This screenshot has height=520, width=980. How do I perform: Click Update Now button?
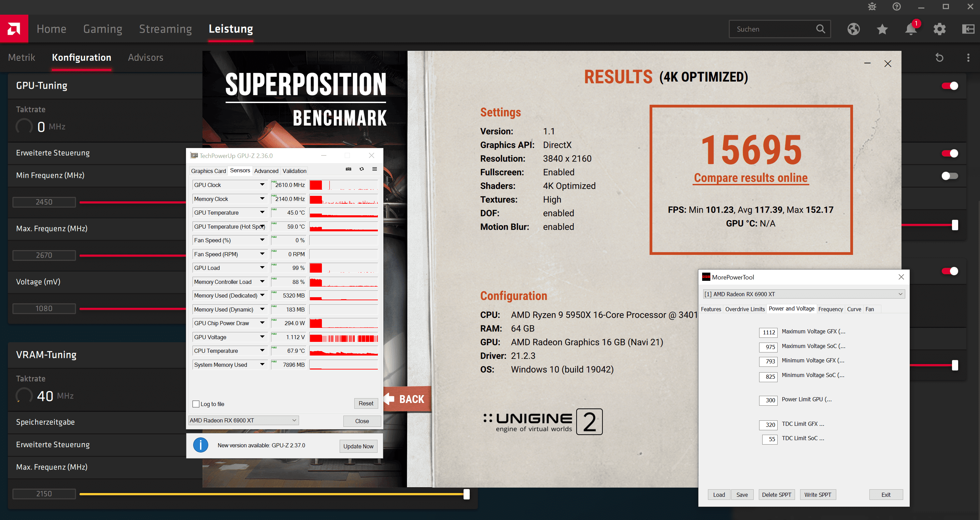click(358, 446)
